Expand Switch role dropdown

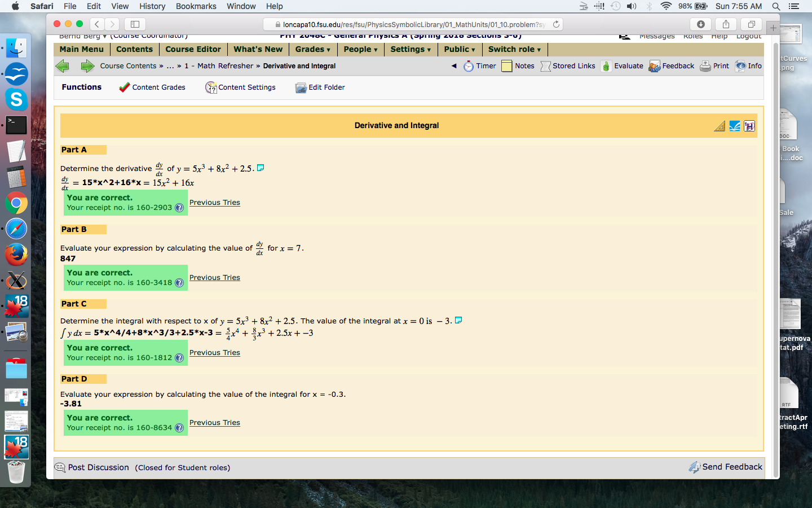pyautogui.click(x=515, y=49)
